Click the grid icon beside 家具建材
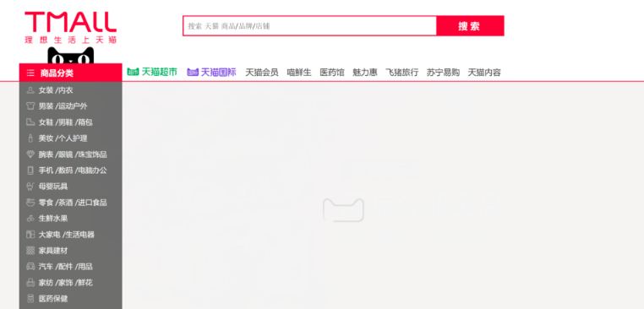 tap(30, 251)
